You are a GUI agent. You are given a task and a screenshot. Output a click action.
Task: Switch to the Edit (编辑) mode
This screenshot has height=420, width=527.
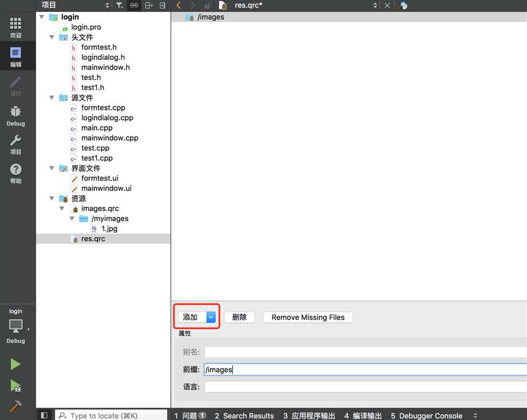pos(16,57)
